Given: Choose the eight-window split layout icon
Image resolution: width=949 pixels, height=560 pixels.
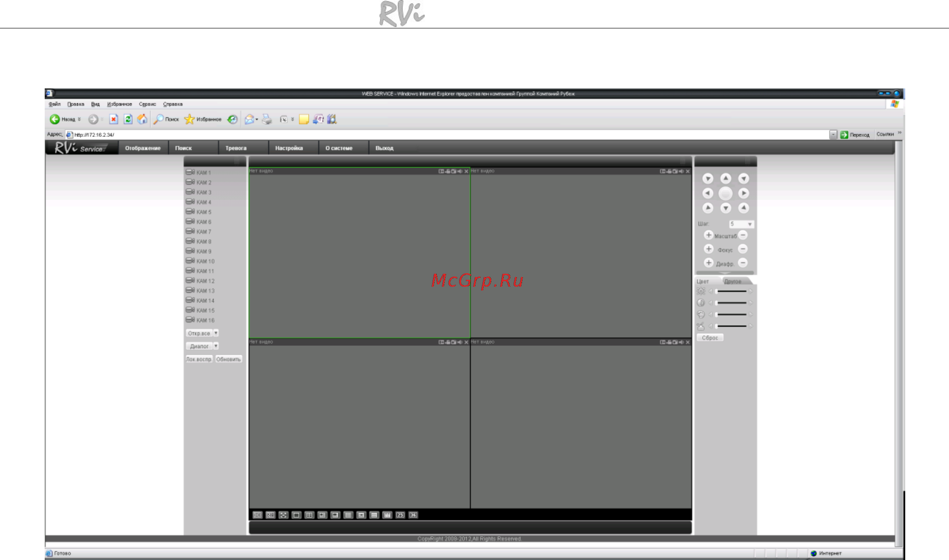Looking at the screenshot, I should 335,515.
